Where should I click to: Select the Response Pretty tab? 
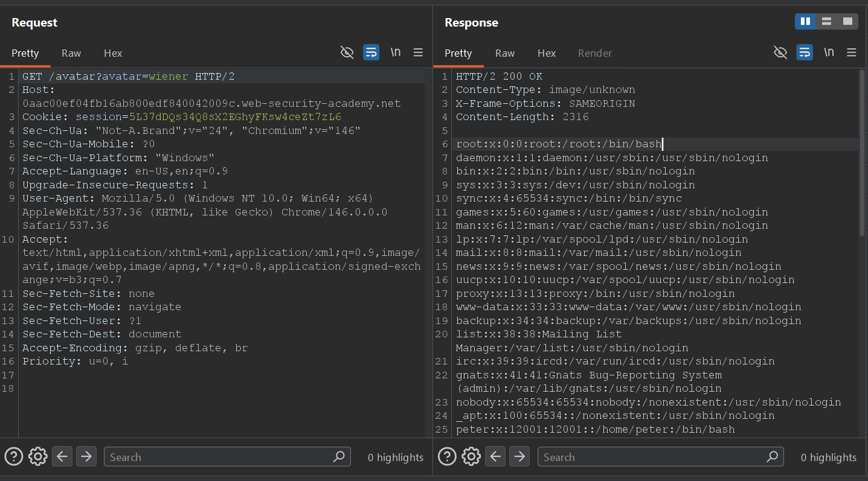pos(458,53)
